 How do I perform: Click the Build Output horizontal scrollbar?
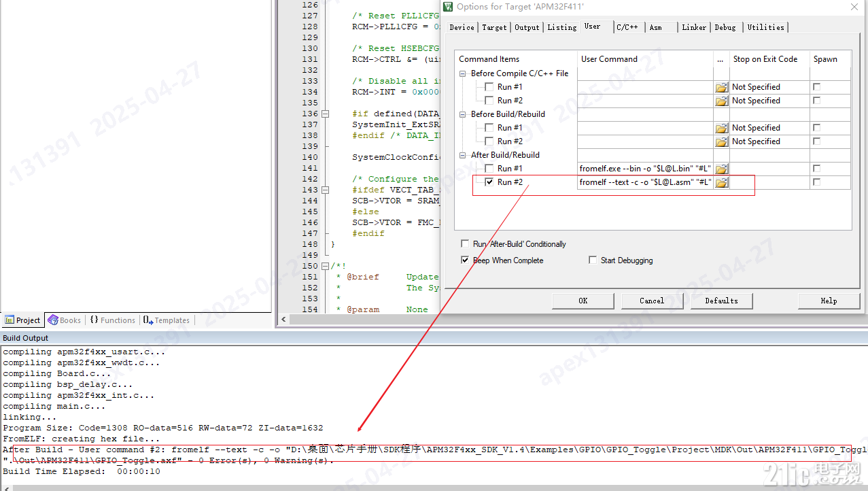click(435, 488)
